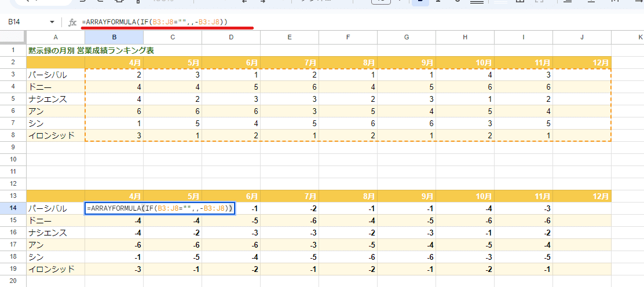Select ドニー name cell in row 4
The image size is (644, 287).
coord(56,87)
